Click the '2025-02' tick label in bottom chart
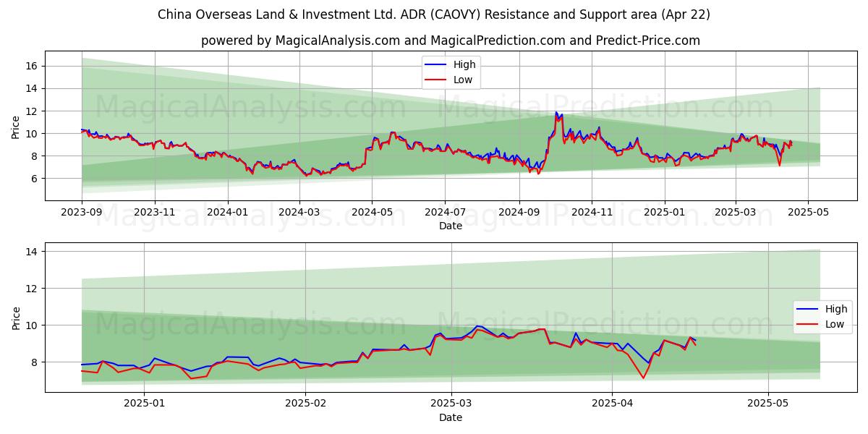The height and width of the screenshot is (434, 868). (x=305, y=404)
